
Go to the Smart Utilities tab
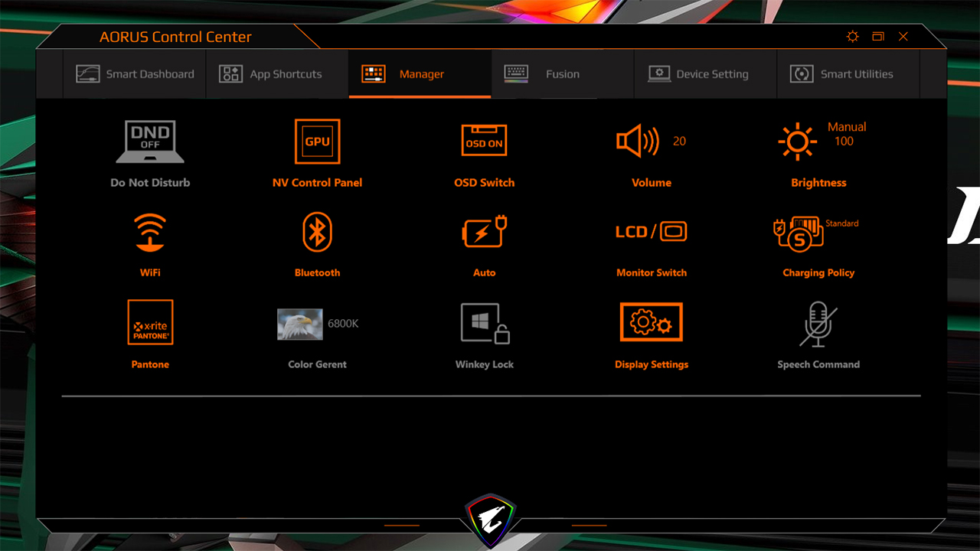pyautogui.click(x=848, y=74)
